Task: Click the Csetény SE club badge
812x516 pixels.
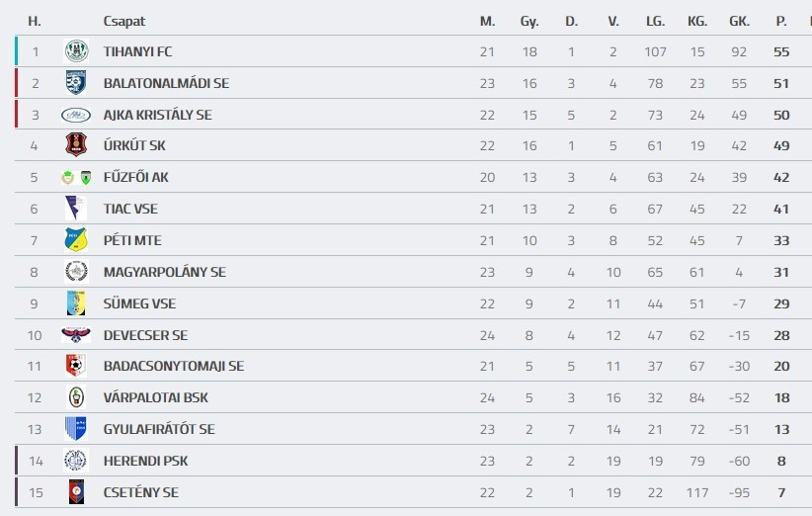Action: tap(76, 492)
